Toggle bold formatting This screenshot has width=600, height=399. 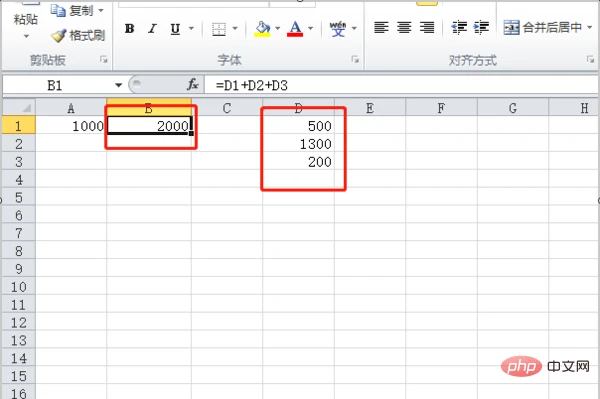coord(129,28)
